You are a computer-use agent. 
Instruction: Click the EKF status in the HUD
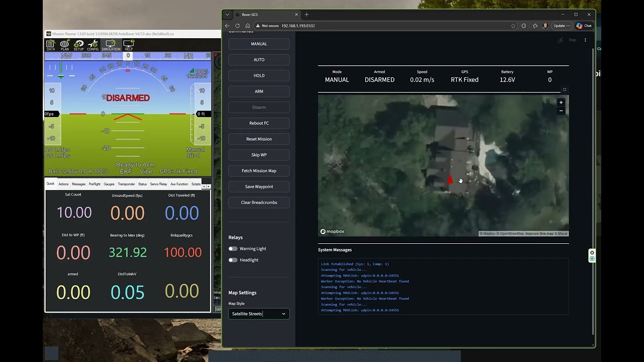click(125, 171)
